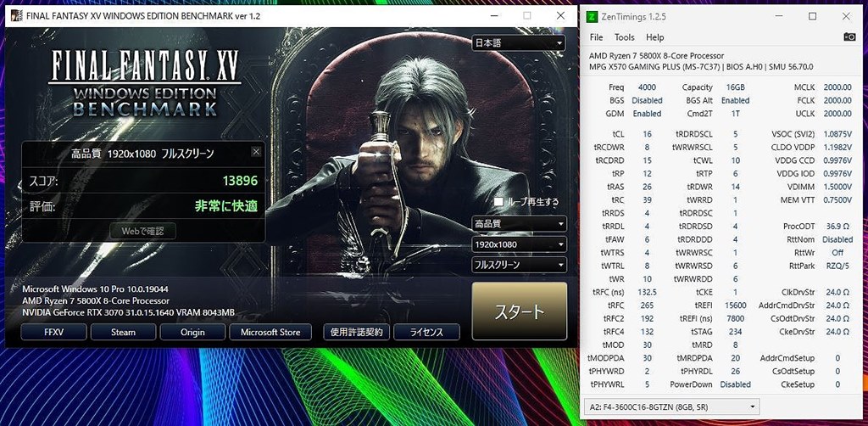Click the RttNom value Disabled
The height and width of the screenshot is (426, 868).
tap(837, 239)
